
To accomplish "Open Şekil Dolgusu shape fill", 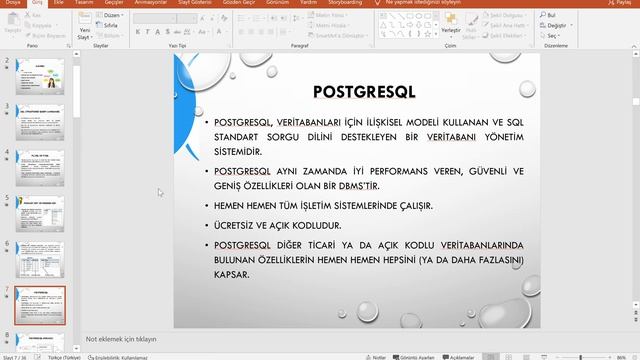I will click(x=505, y=15).
